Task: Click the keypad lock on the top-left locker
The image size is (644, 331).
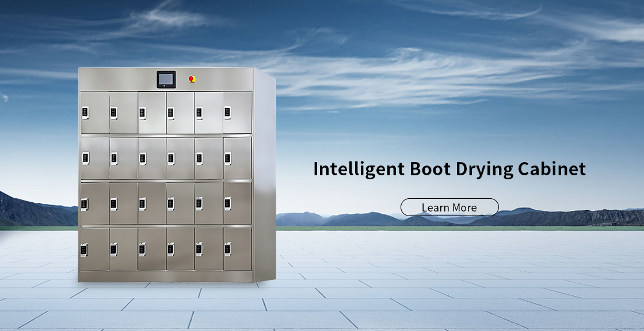Action: (85, 112)
